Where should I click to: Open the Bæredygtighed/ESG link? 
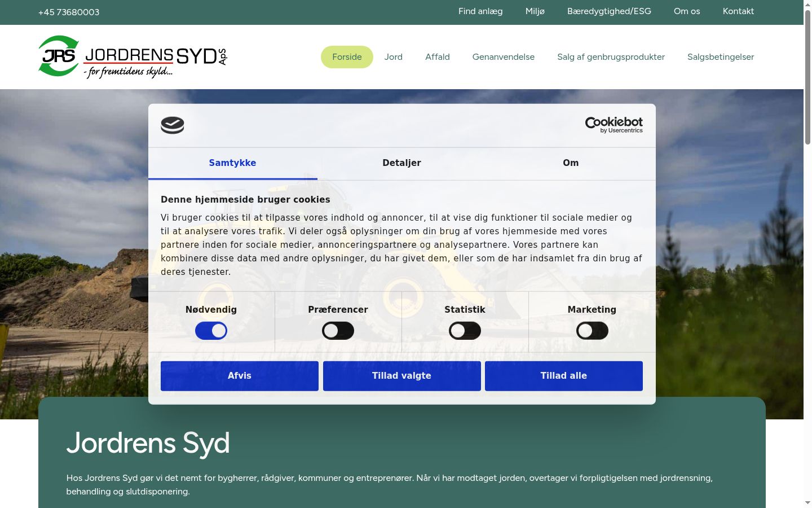click(x=609, y=11)
